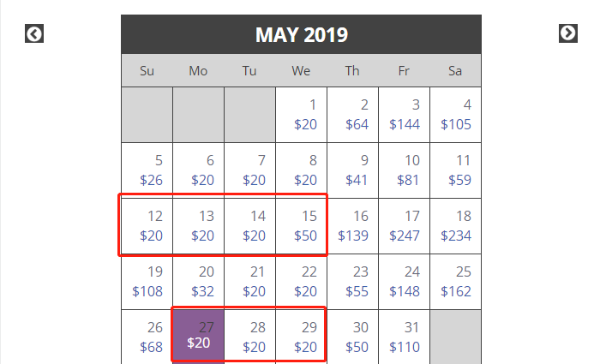Select May 31 at $110
Screen dimensions: 600x364
(x=404, y=337)
